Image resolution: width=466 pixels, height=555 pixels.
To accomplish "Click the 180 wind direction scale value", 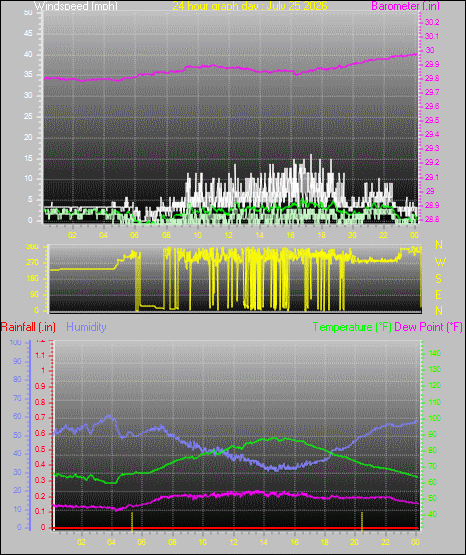I will [33, 279].
